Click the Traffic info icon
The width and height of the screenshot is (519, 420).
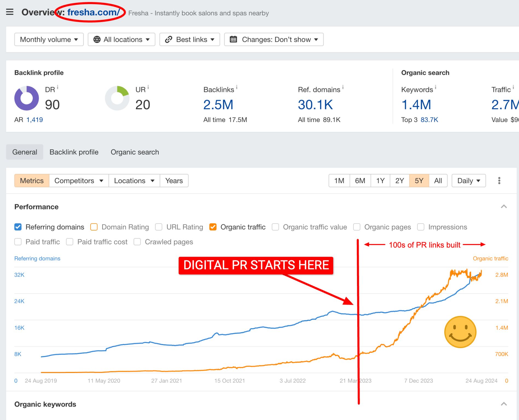coord(513,87)
